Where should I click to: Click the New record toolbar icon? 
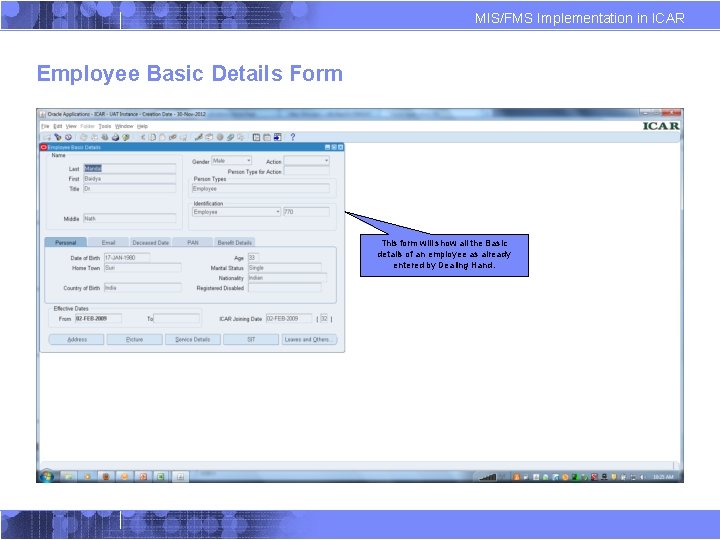(x=47, y=137)
